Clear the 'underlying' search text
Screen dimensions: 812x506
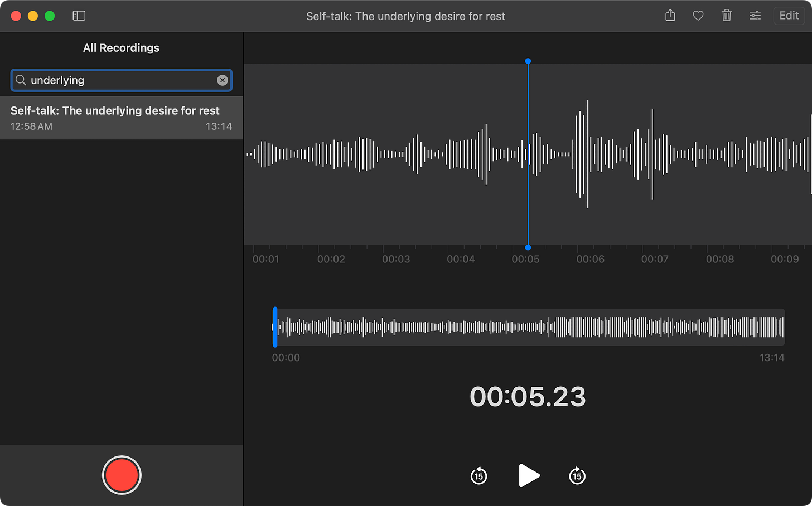(223, 80)
